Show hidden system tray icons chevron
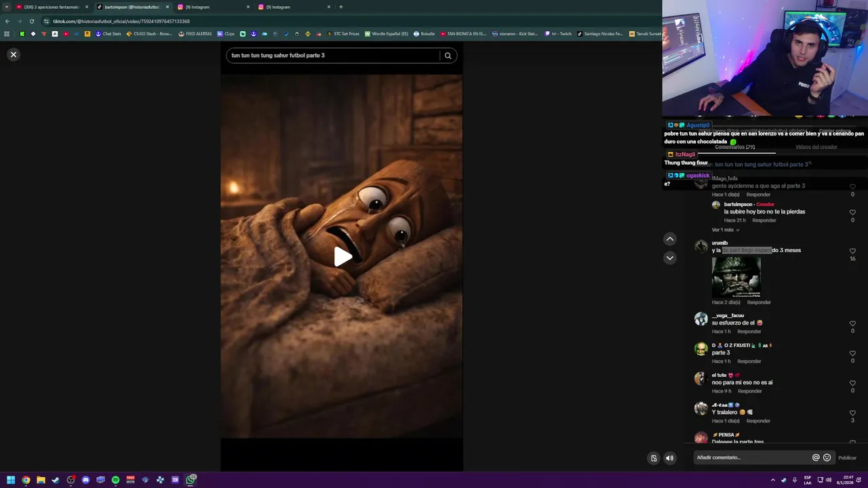The image size is (868, 488). point(772,480)
